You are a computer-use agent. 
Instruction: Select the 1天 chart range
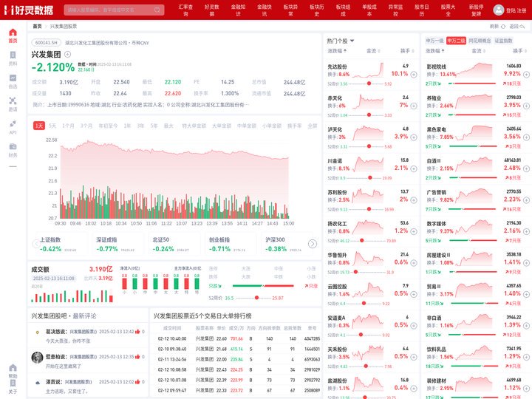click(39, 126)
